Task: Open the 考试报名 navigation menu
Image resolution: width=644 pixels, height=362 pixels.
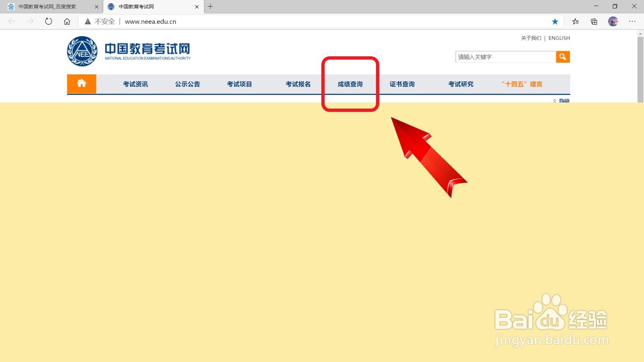Action: click(298, 84)
